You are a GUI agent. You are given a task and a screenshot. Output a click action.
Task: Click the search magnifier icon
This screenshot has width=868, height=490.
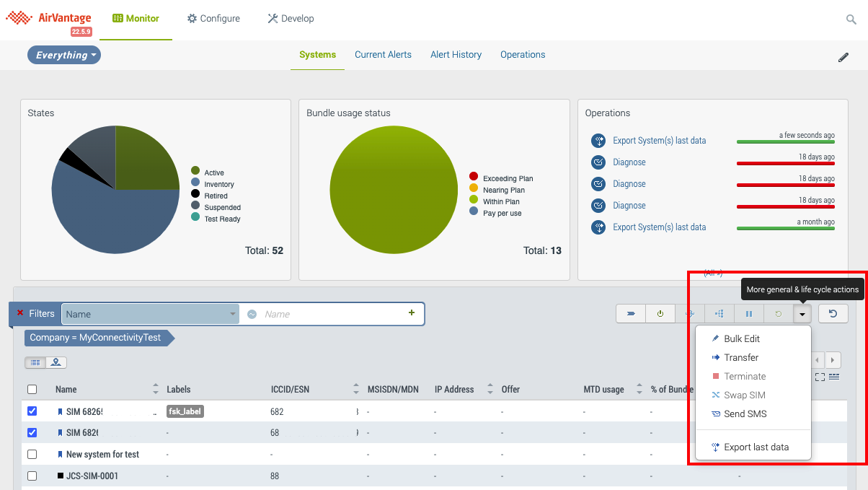(851, 19)
